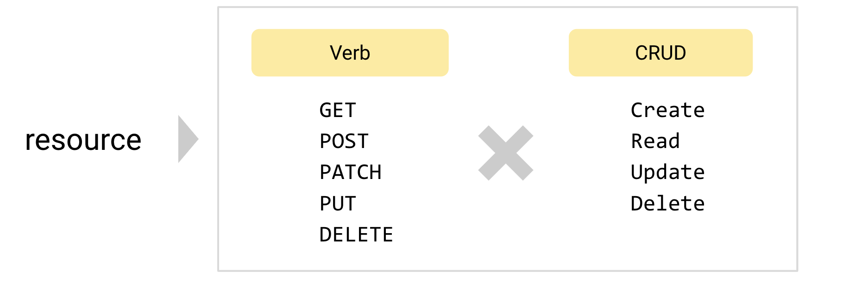868x284 pixels.
Task: Click the resource label
Action: [83, 140]
